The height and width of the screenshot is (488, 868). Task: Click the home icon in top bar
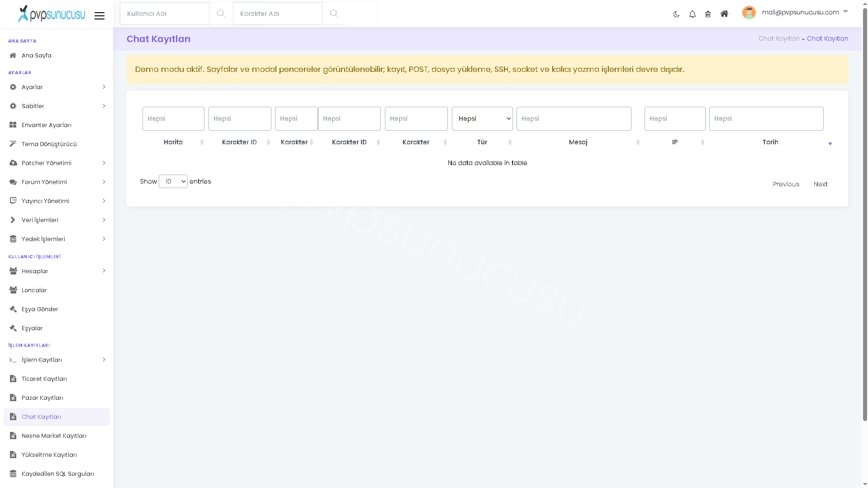coord(724,14)
